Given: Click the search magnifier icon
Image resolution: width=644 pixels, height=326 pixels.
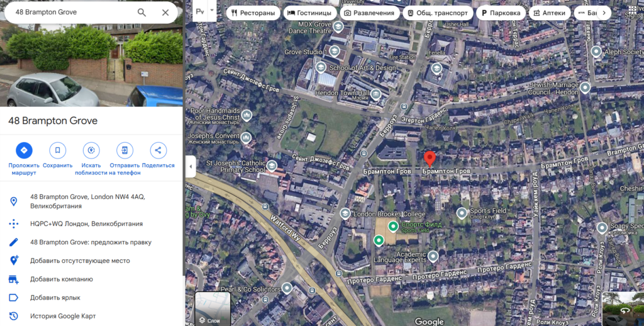Looking at the screenshot, I should 142,13.
